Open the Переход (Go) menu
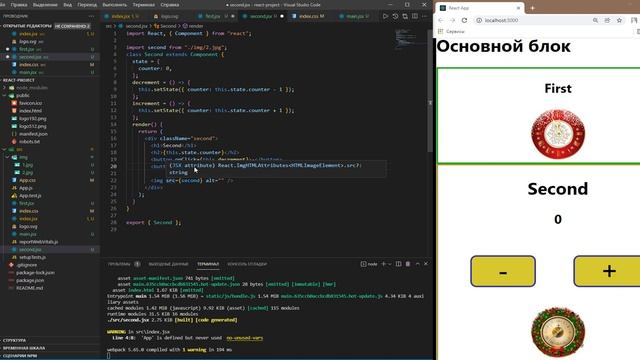The width and height of the screenshot is (640, 360). pos(87,5)
